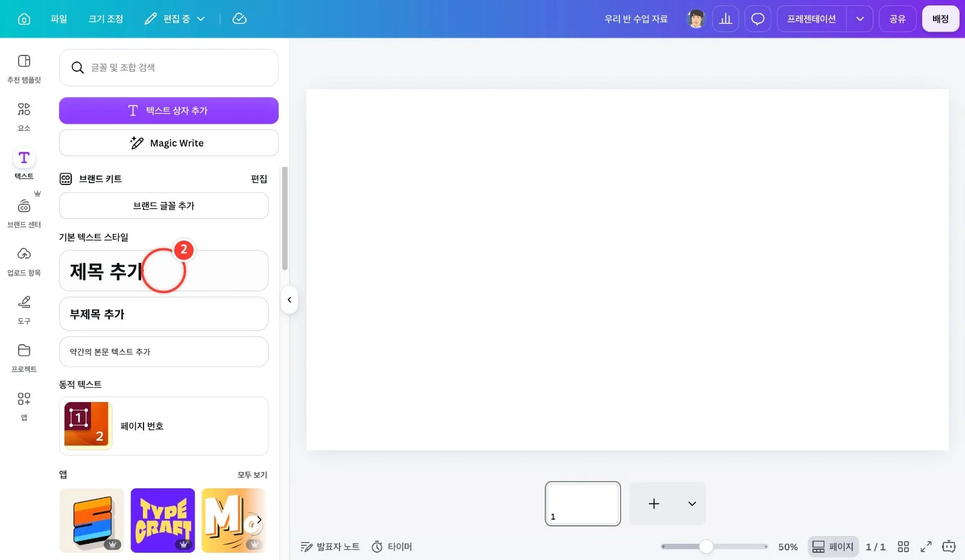Add a 제목 추가 heading

(x=164, y=271)
